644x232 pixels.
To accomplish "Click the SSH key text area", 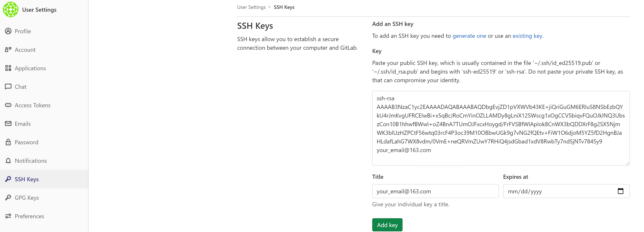I will click(501, 128).
